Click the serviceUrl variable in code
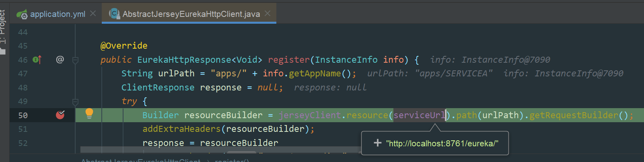The image size is (644, 162). coord(420,115)
